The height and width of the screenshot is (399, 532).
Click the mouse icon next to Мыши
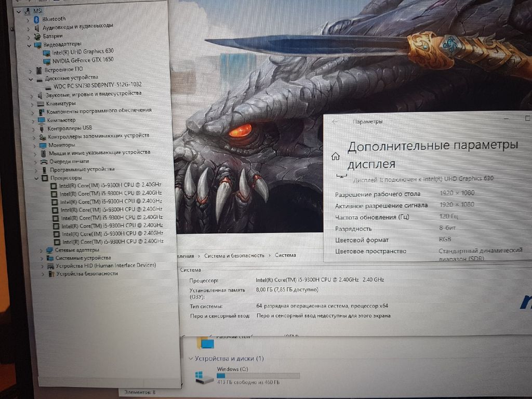[43, 153]
